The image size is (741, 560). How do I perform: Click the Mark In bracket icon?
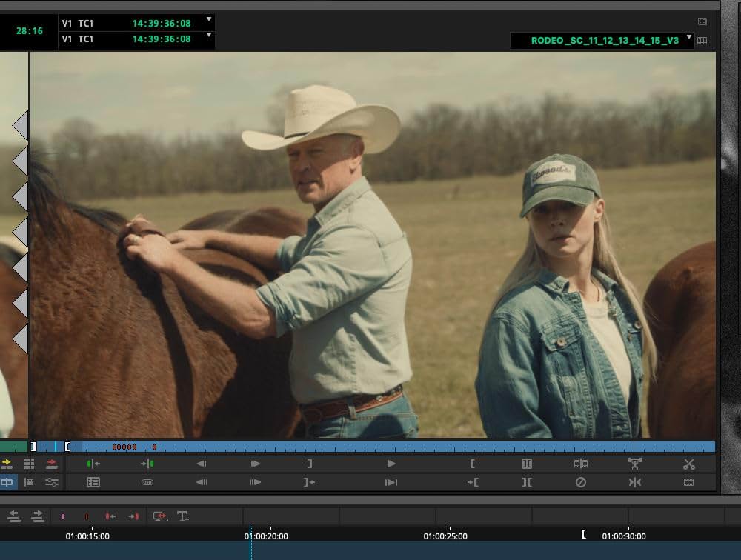(472, 464)
